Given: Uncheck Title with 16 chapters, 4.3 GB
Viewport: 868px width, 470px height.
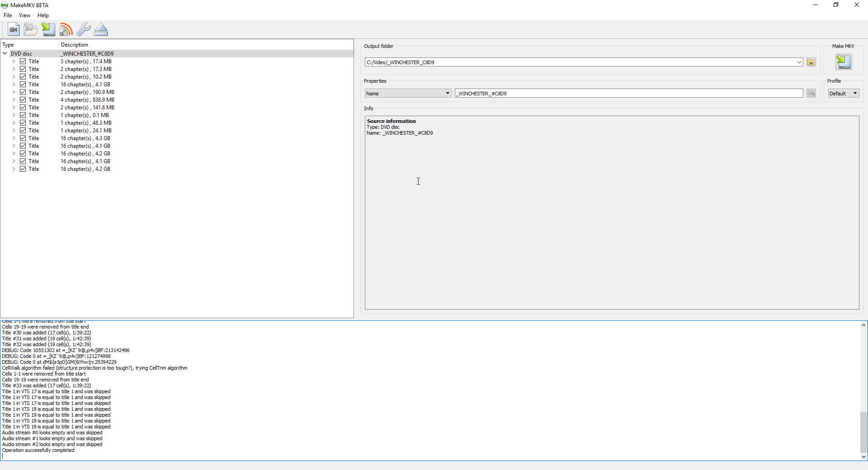Looking at the screenshot, I should [23, 138].
